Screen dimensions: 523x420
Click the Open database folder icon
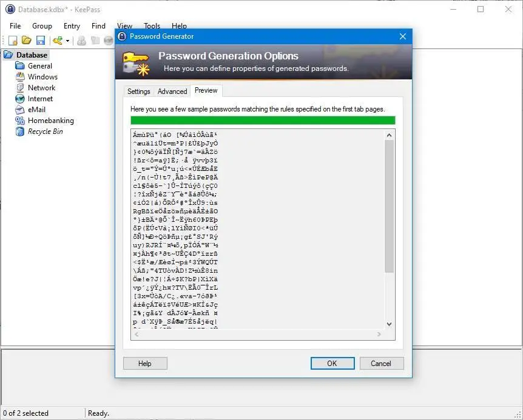tap(27, 41)
